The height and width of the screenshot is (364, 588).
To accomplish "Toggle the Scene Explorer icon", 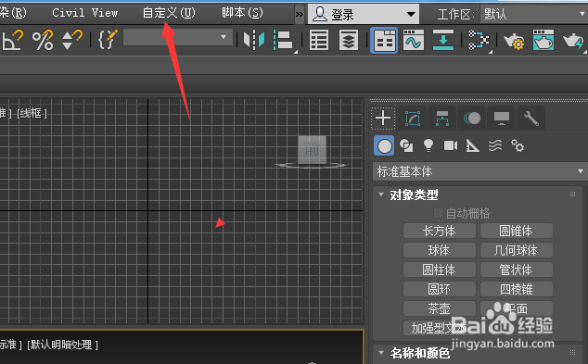I will [x=319, y=40].
